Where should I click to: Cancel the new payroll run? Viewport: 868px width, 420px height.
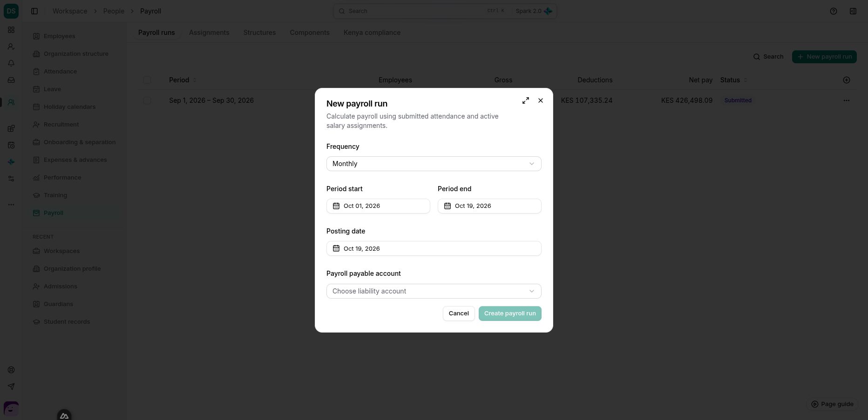coord(459,313)
